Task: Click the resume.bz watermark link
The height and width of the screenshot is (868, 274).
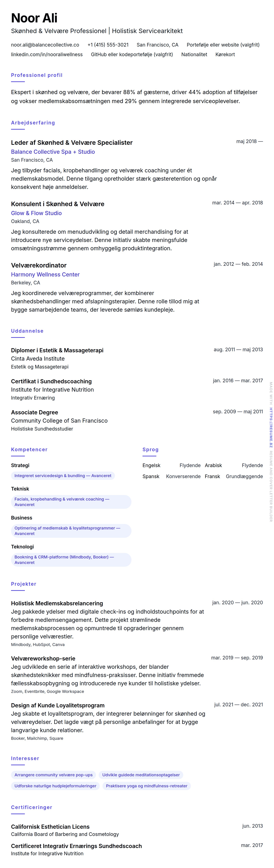Action: click(271, 428)
